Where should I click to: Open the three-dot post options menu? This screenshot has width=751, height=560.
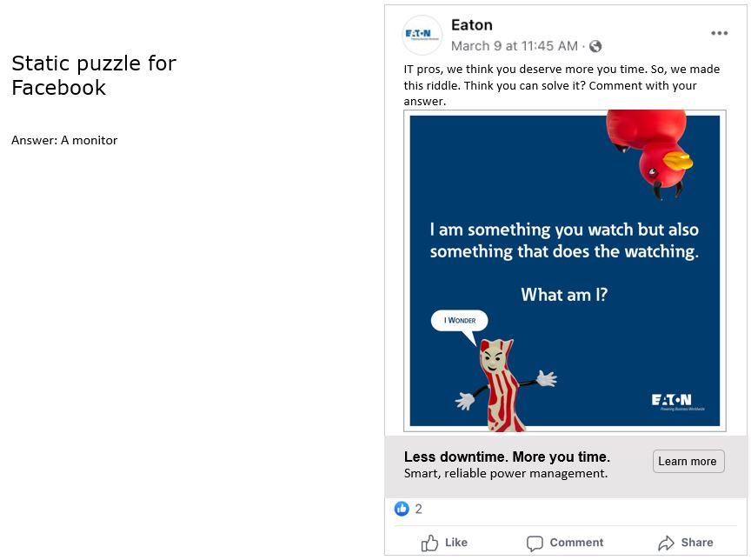click(x=719, y=33)
